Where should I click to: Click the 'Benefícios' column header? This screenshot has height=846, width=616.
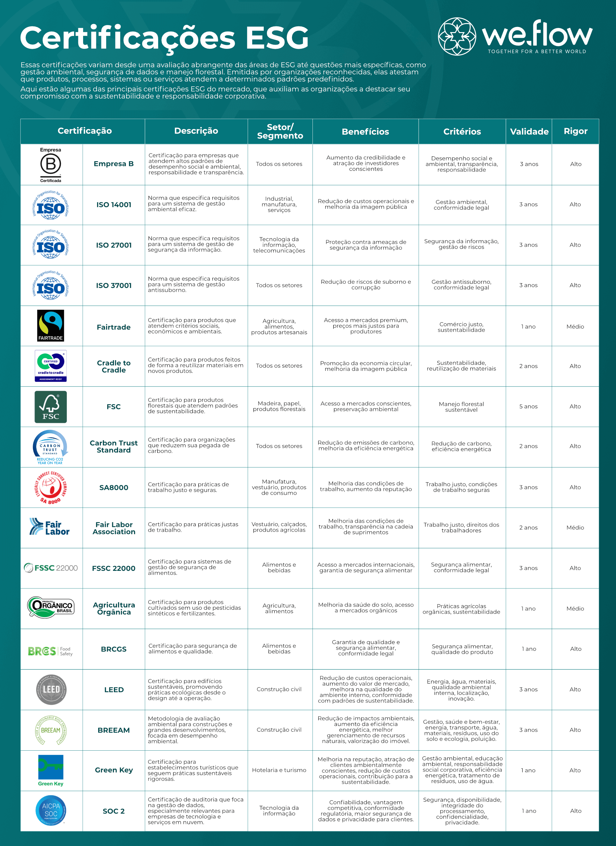pos(365,131)
